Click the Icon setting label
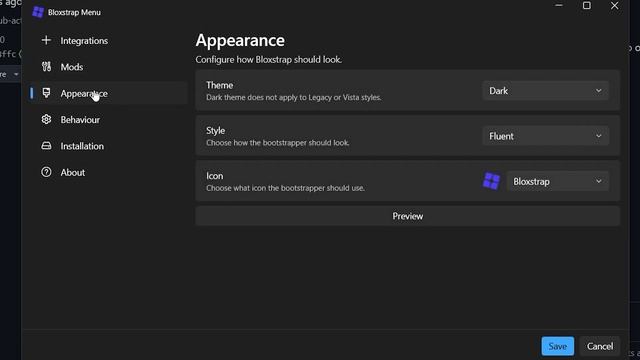 coord(215,176)
